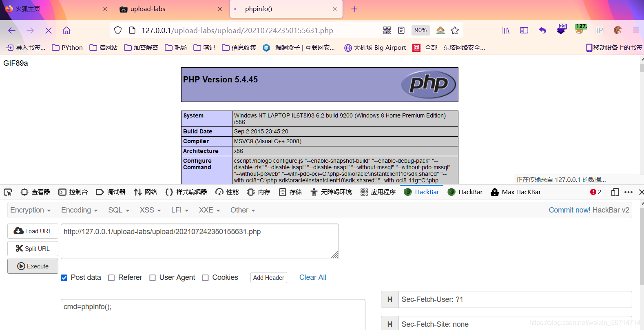Open the 样式编辑器 style editor tab

click(x=186, y=192)
